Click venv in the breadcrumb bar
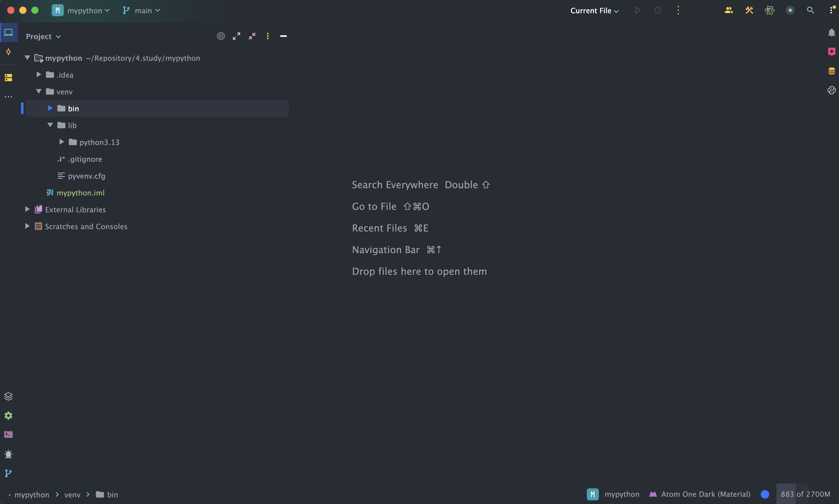 [73, 494]
